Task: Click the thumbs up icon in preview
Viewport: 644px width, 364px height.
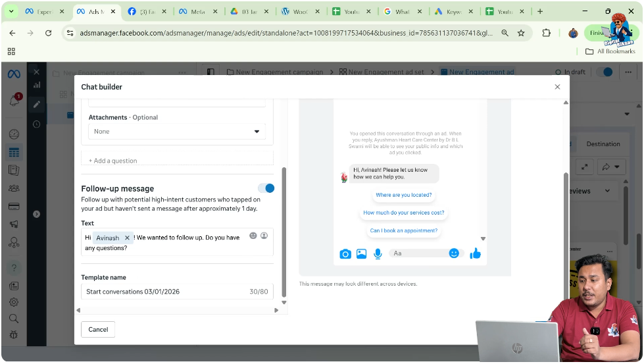Action: [475, 253]
